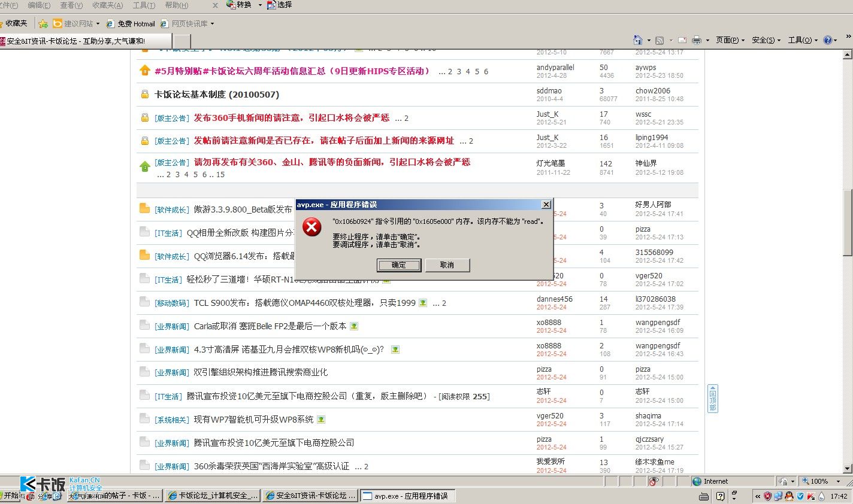The width and height of the screenshot is (853, 504).
Task: Open the 工具(O) dropdown in command bar
Action: pyautogui.click(x=803, y=40)
